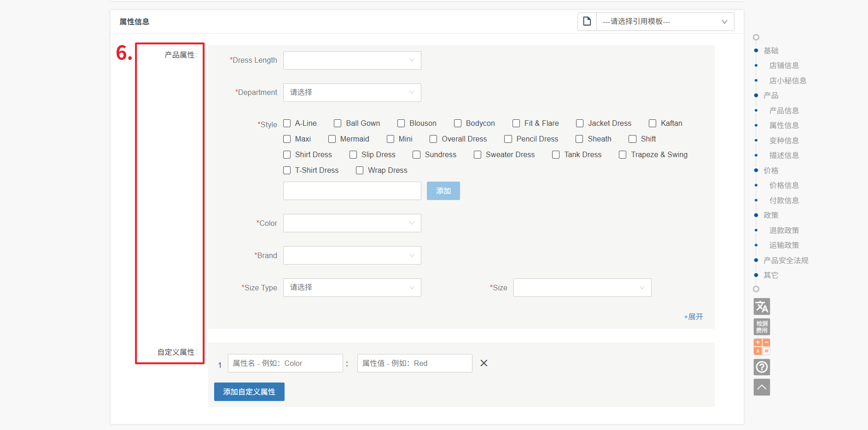Go to 运输政策 in side navigation
868x430 pixels.
[x=784, y=245]
